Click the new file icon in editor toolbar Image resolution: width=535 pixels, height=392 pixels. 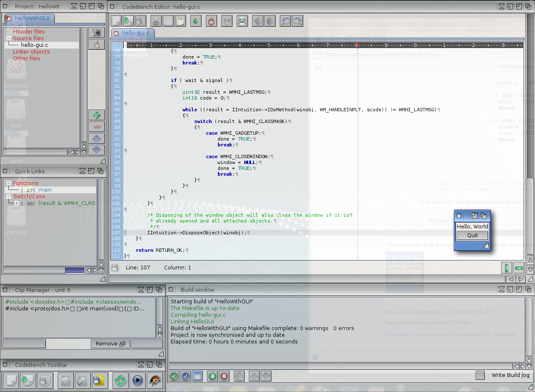(116, 20)
